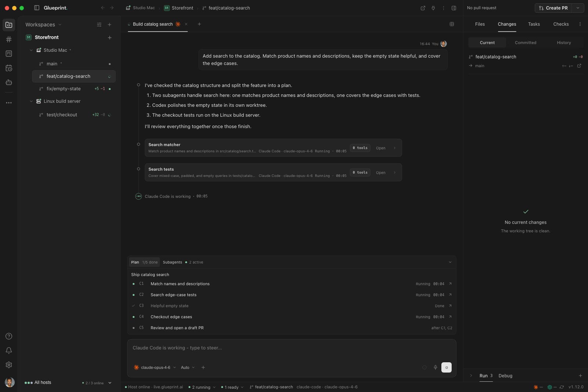Open C1 task external arrow
This screenshot has width=588, height=392.
(450, 284)
